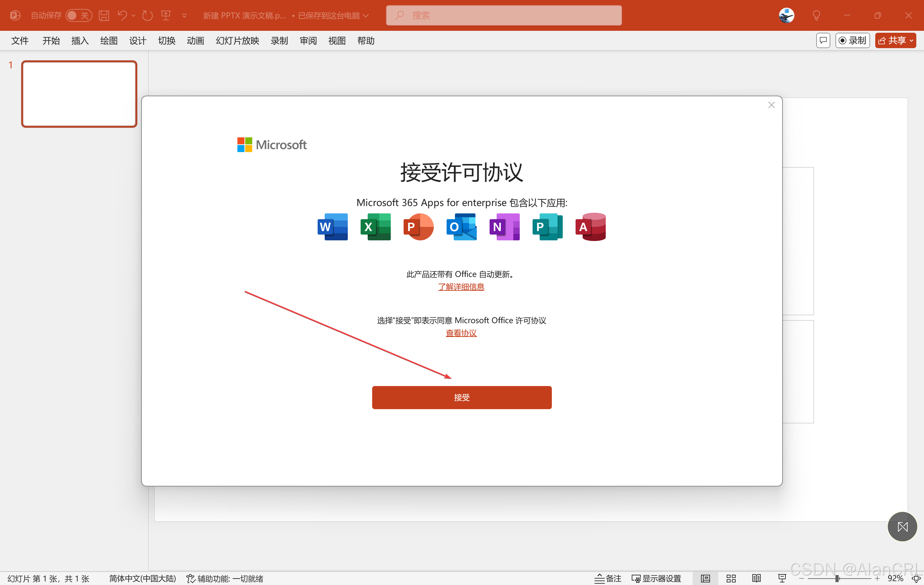Open the 设计 (Design) tab
Viewport: 924px width, 585px height.
pos(137,40)
